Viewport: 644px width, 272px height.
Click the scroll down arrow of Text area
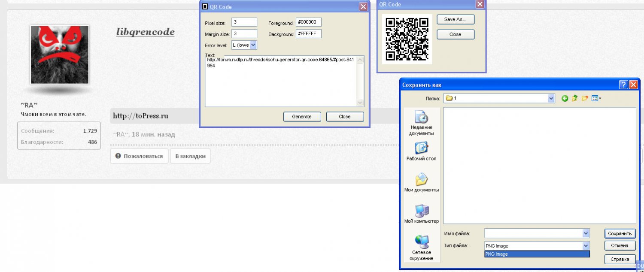pyautogui.click(x=360, y=103)
